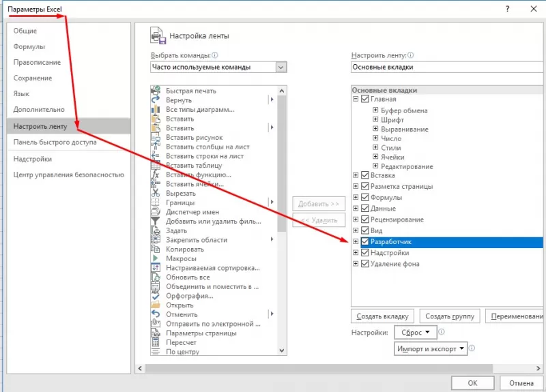The image size is (546, 392).
Task: Click the Insert picture (Вставить рисунок) icon
Action: (x=156, y=138)
